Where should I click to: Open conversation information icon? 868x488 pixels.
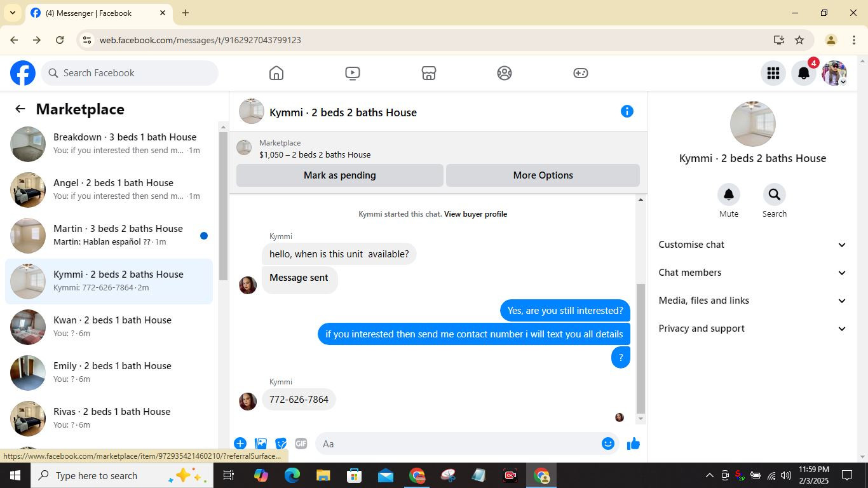click(627, 112)
